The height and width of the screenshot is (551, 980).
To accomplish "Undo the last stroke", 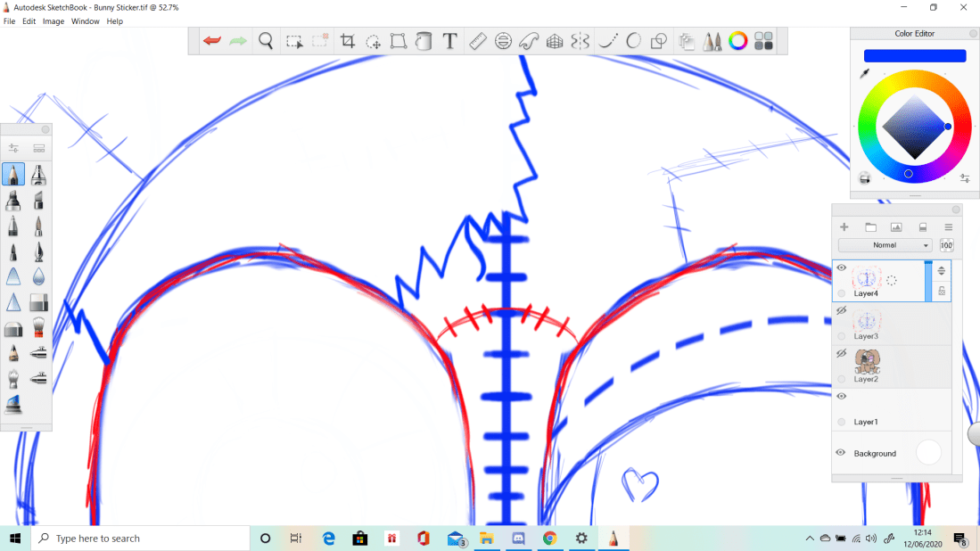I will [x=211, y=40].
